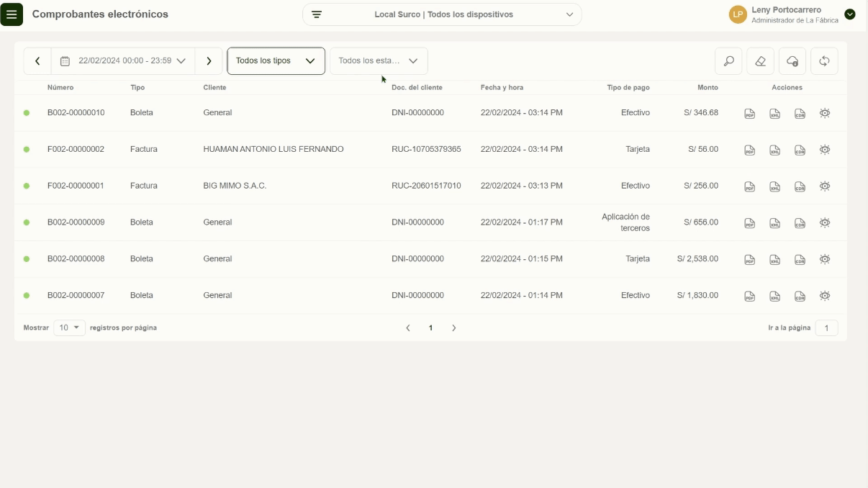Viewport: 868px width, 488px height.
Task: Click the Fecha y hora column header
Action: [x=502, y=87]
